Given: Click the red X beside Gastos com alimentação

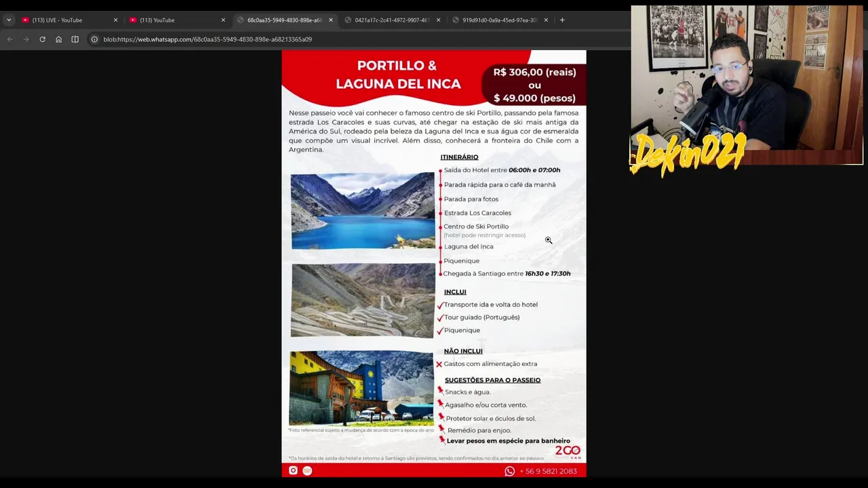Looking at the screenshot, I should pos(439,365).
